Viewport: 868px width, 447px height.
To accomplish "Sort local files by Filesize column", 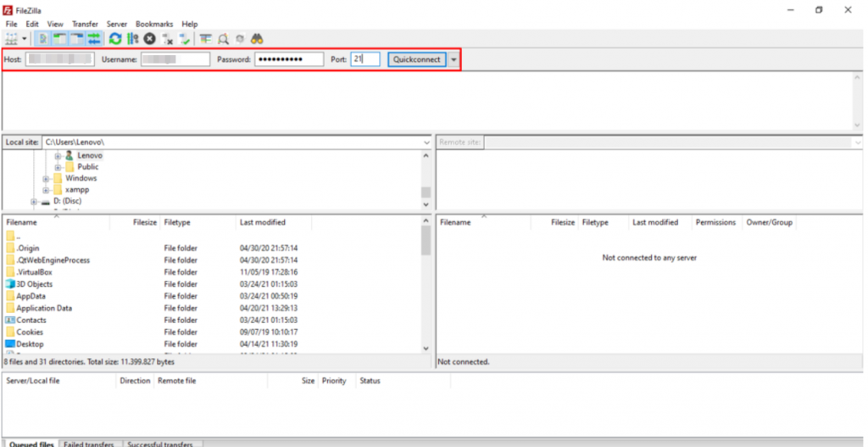I will (144, 222).
